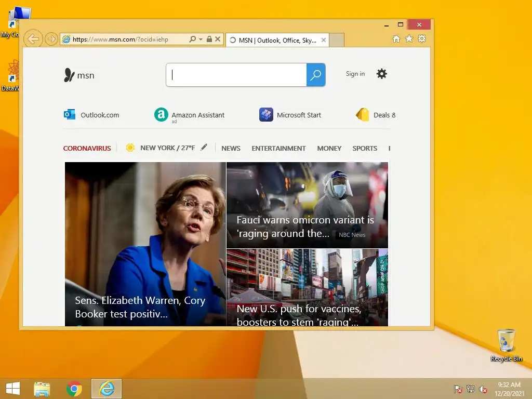The image size is (532, 399).
Task: Edit weather location with pencil icon
Action: pos(204,147)
